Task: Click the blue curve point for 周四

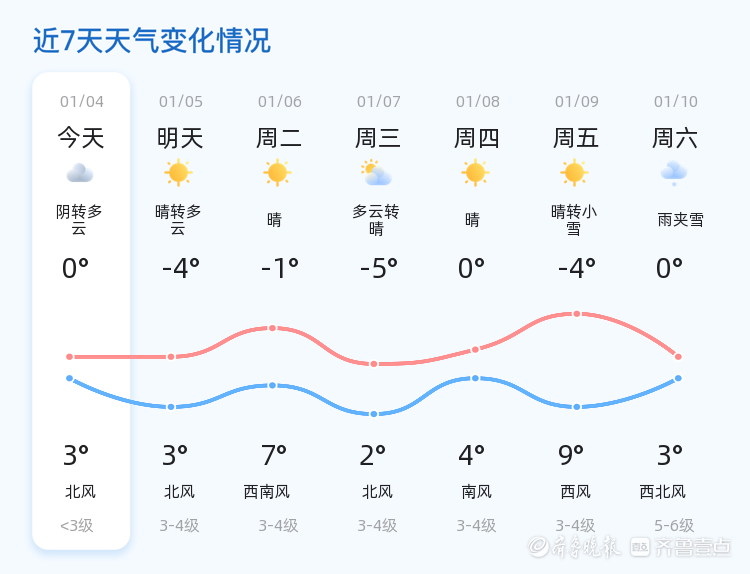Action: [x=475, y=378]
